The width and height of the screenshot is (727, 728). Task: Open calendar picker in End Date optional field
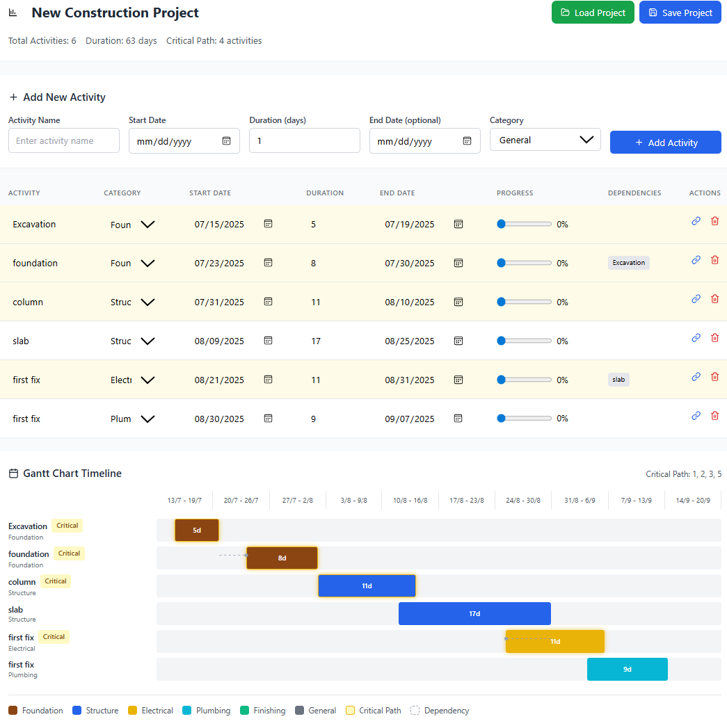coord(467,140)
